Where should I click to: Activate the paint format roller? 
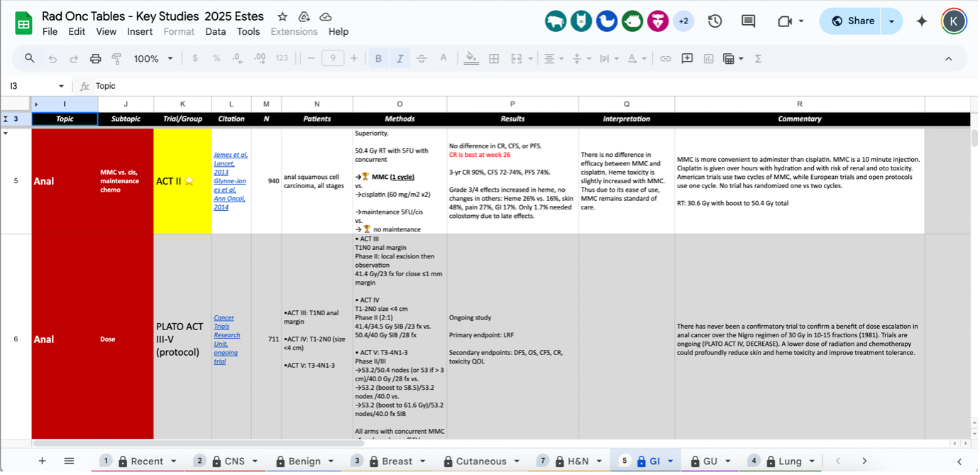point(117,58)
